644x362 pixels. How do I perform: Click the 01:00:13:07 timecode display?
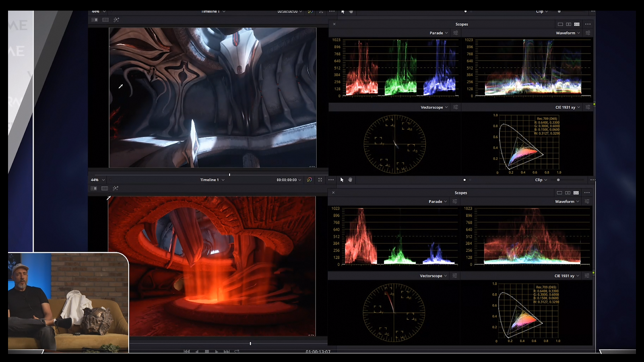318,352
